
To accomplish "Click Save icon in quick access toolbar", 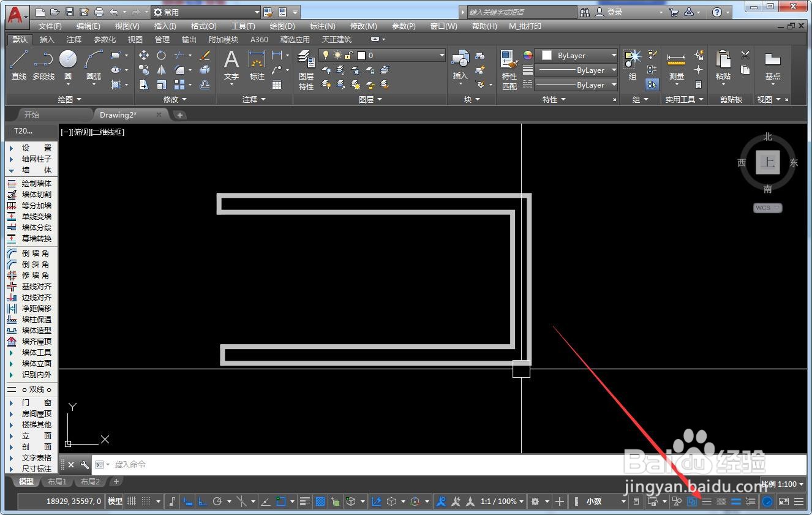I will 70,12.
